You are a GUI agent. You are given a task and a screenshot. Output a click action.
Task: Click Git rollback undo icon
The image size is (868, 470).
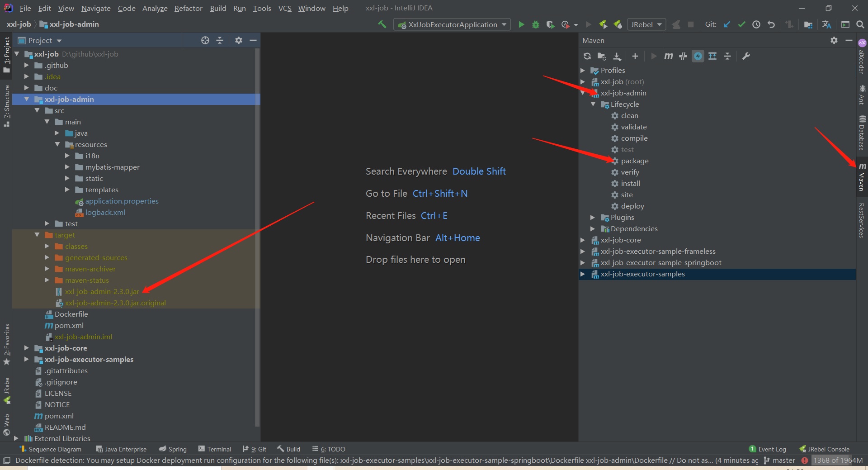[x=771, y=24]
